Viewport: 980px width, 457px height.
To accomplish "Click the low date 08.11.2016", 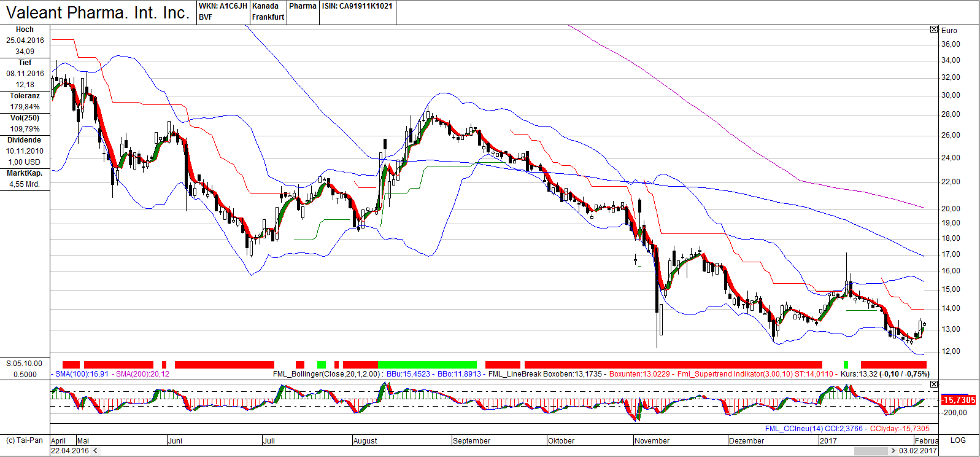I will (25, 74).
